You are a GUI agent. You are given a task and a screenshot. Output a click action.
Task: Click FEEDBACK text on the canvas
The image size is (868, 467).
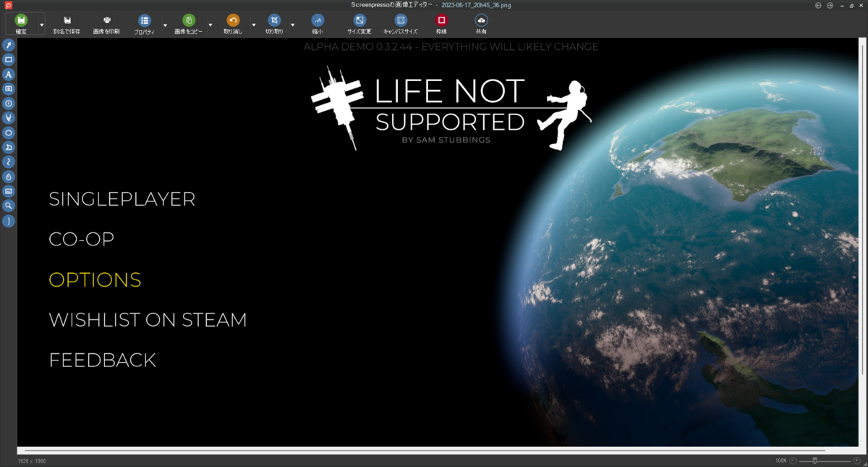click(102, 360)
